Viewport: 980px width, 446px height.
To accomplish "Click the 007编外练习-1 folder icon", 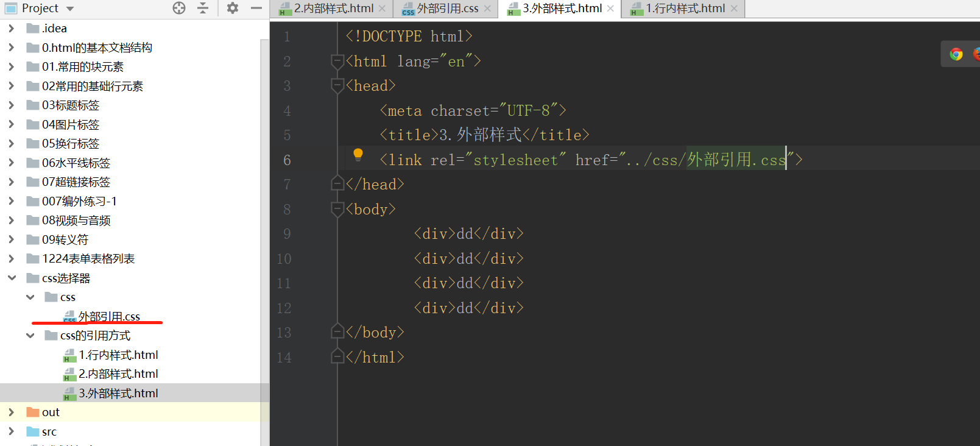I will [33, 201].
